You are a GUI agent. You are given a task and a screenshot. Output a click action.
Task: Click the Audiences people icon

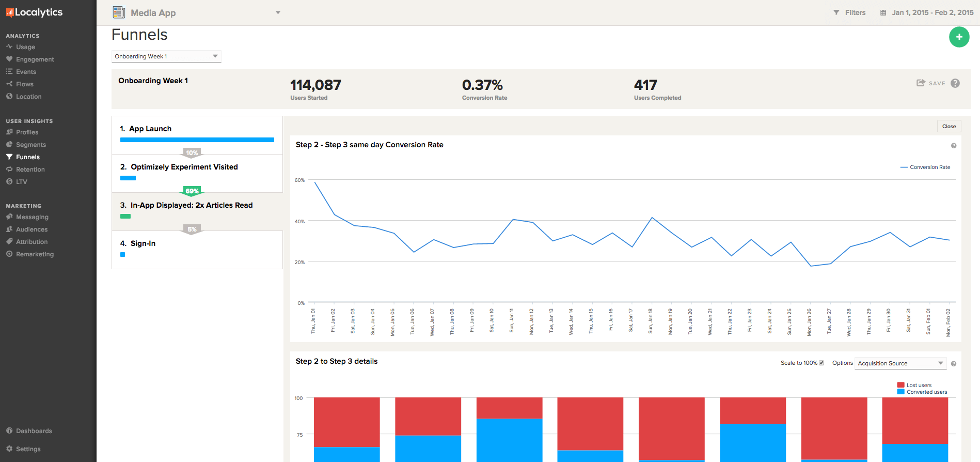pyautogui.click(x=9, y=229)
